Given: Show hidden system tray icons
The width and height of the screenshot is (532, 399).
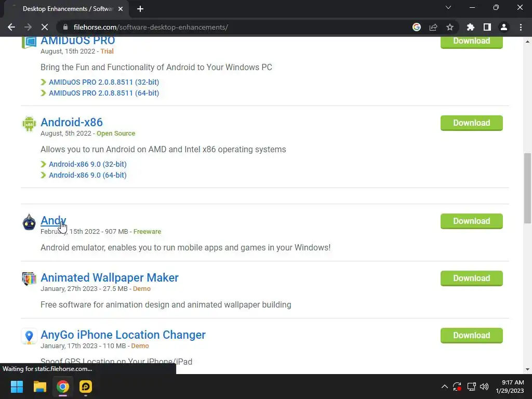Looking at the screenshot, I should click(445, 387).
